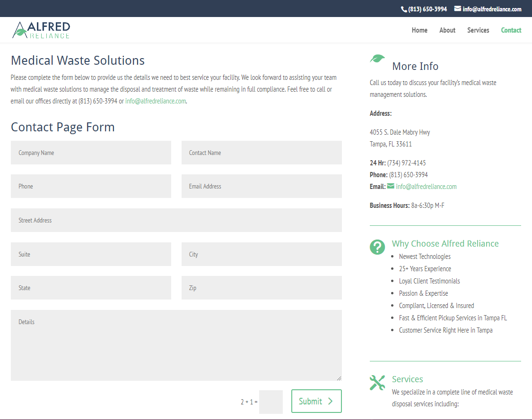Open the Services menu item

pos(478,30)
